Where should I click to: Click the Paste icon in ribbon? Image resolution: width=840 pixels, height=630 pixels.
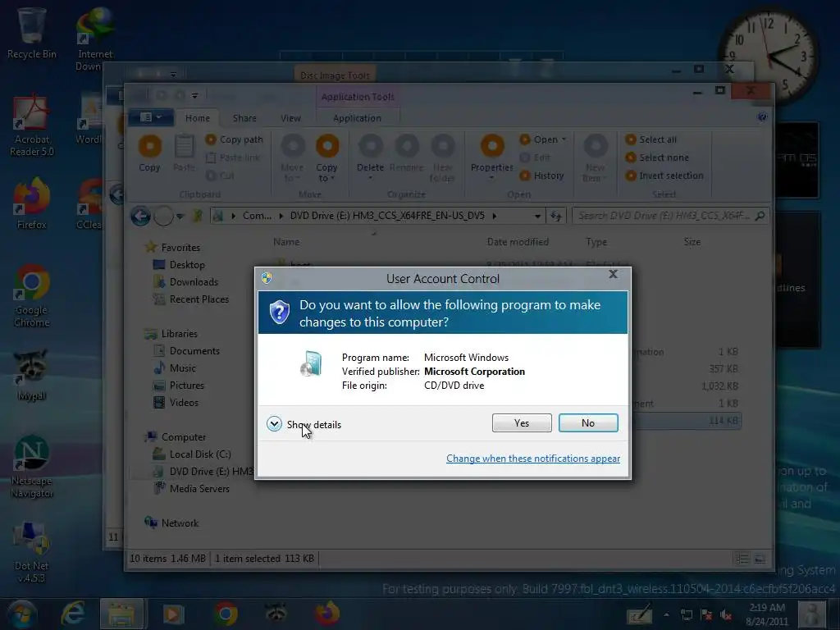pos(184,153)
